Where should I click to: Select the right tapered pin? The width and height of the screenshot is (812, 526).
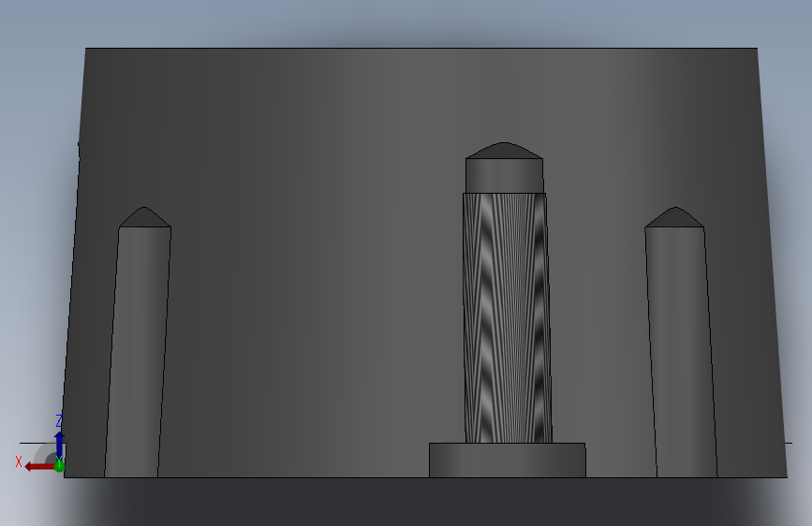[681, 352]
